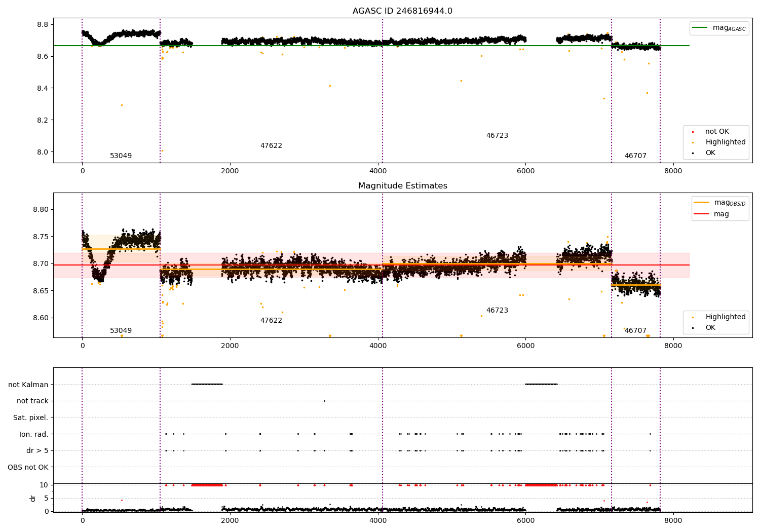Click y-axis tick 8.8 on the top plot
The height and width of the screenshot is (532, 760).
[x=43, y=25]
